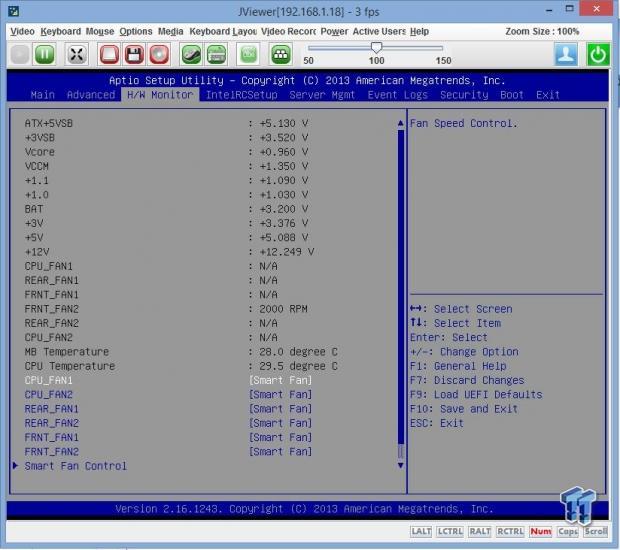Image resolution: width=620 pixels, height=550 pixels.
Task: Expand the Smart Fan Control submenu
Action: (x=76, y=466)
